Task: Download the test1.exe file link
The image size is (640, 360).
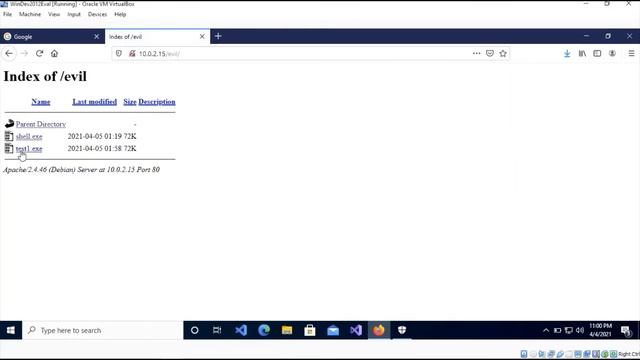Action: coord(29,149)
